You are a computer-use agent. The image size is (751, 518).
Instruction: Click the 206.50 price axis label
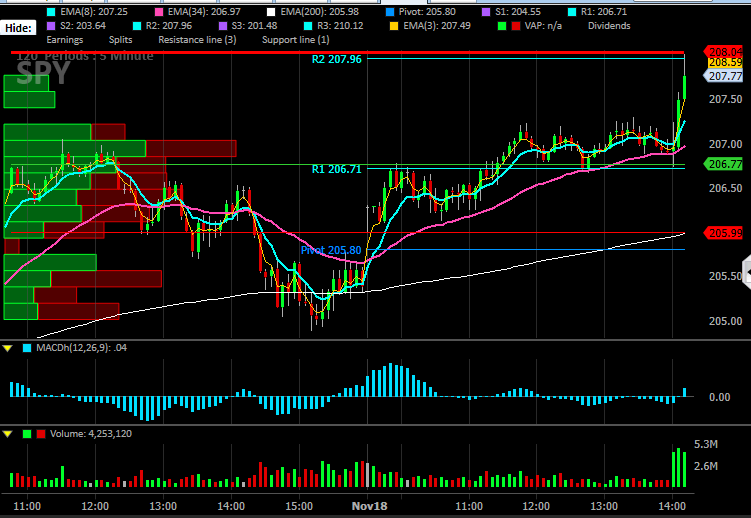[x=725, y=188]
